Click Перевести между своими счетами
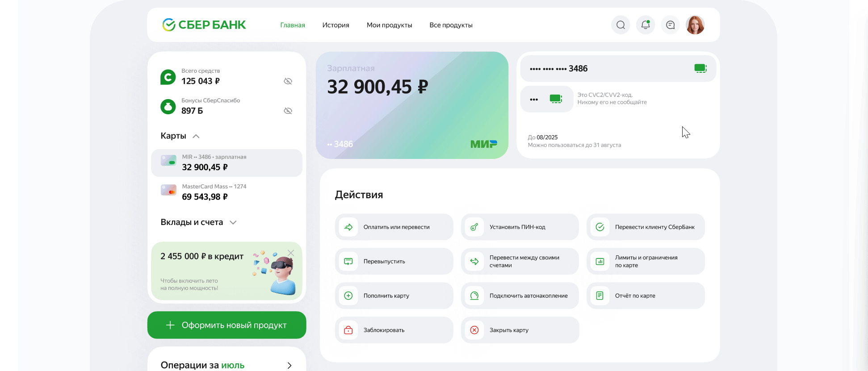 point(520,261)
